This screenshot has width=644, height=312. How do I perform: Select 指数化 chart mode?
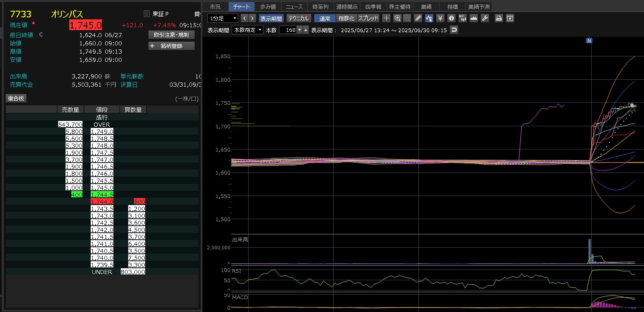pyautogui.click(x=346, y=18)
